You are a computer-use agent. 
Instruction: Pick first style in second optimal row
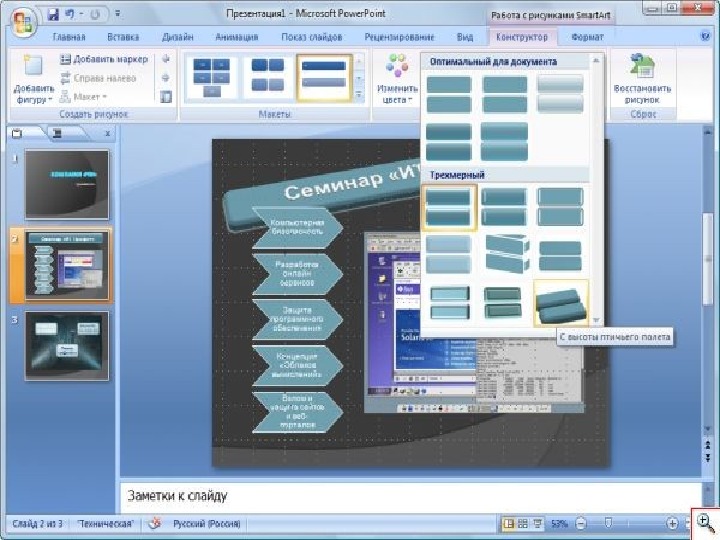pos(449,141)
